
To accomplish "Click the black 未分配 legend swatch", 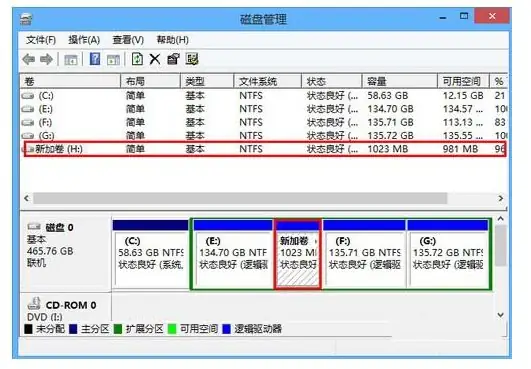I will (28, 329).
